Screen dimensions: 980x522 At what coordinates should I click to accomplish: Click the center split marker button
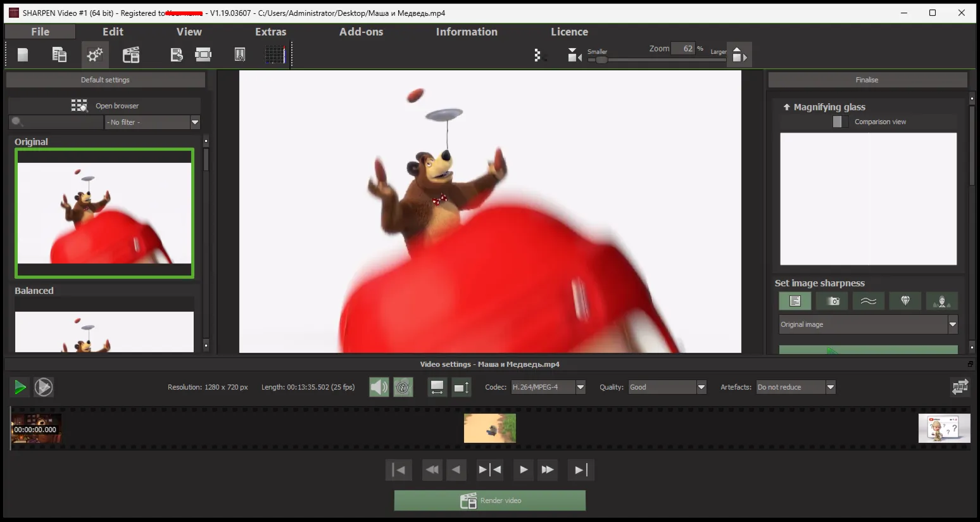point(490,470)
